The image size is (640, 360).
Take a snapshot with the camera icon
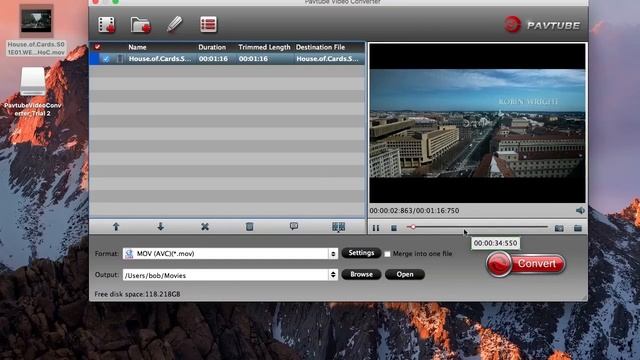click(559, 228)
